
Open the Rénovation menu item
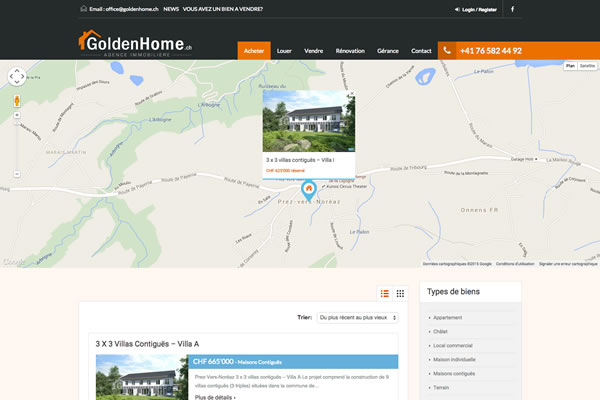[x=350, y=51]
